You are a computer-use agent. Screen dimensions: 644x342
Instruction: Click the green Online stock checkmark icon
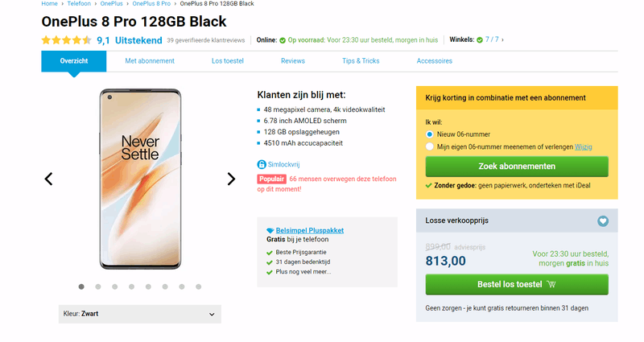[282, 39]
